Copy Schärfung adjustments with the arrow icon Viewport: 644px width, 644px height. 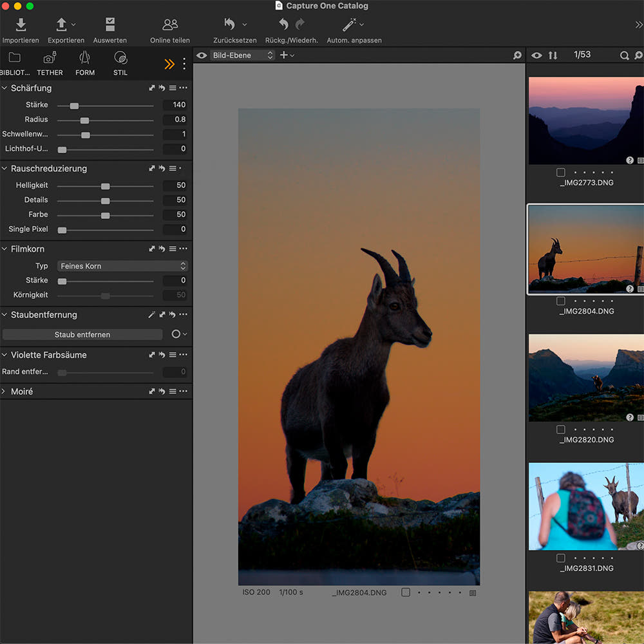coord(152,88)
